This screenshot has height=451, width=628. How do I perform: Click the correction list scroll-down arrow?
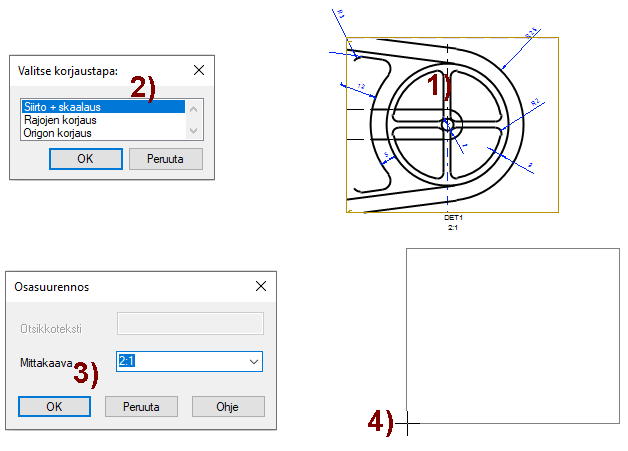(194, 131)
